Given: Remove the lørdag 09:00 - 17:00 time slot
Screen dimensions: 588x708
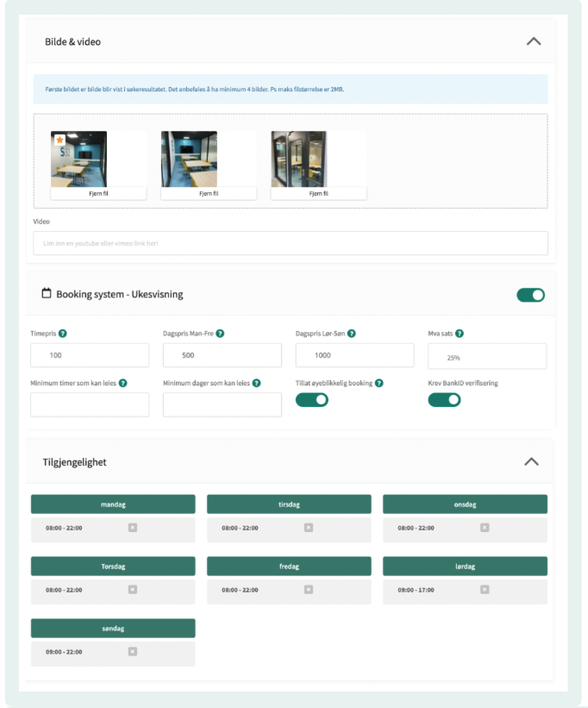Looking at the screenshot, I should pos(485,590).
